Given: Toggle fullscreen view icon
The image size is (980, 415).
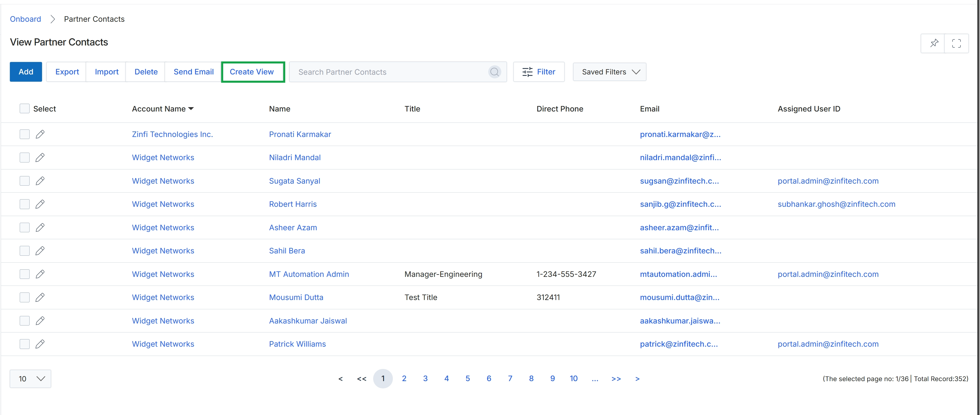Looking at the screenshot, I should 957,43.
